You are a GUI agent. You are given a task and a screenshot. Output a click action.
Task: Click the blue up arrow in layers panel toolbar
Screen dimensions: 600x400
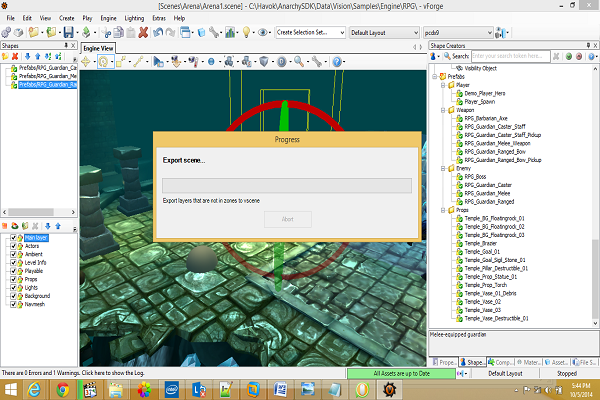click(x=58, y=226)
